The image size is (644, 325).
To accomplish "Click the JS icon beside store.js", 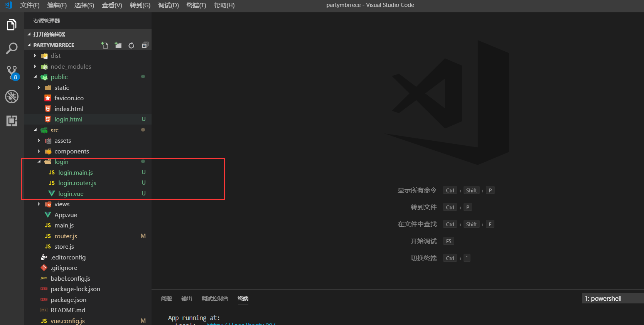I will tap(48, 247).
